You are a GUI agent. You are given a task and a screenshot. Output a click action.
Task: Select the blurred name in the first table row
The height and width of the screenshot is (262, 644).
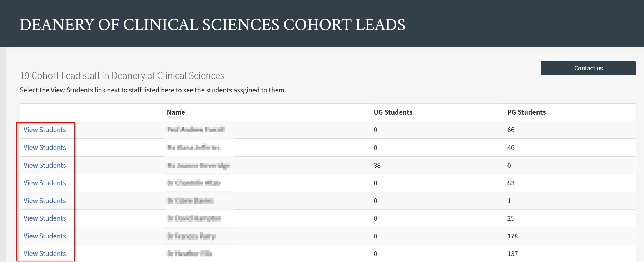point(196,130)
